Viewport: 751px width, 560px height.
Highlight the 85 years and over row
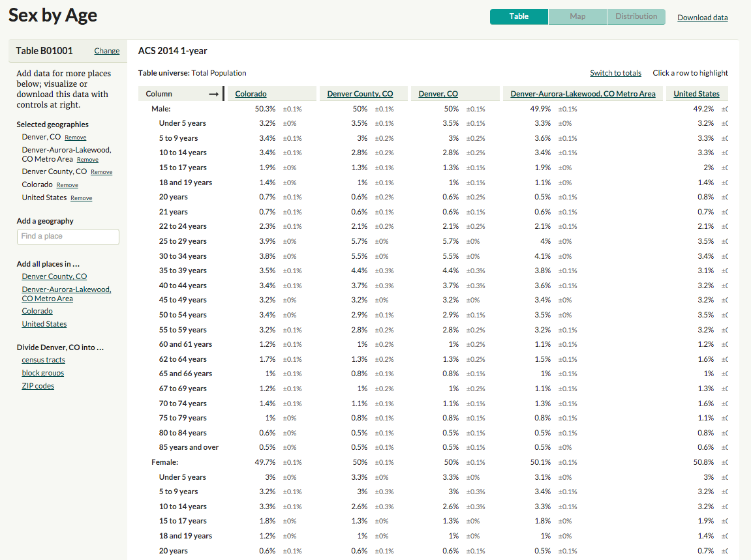click(x=433, y=447)
